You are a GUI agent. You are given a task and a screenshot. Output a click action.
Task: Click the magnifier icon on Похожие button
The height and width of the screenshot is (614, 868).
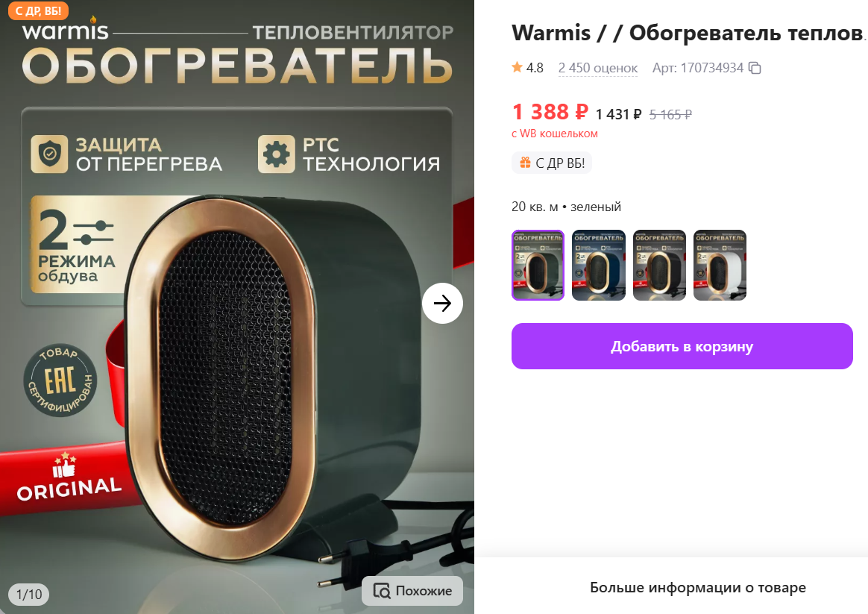click(x=381, y=591)
